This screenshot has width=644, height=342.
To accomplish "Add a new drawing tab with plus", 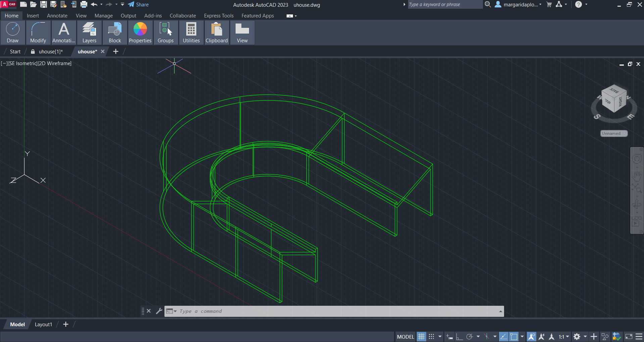I will [116, 51].
